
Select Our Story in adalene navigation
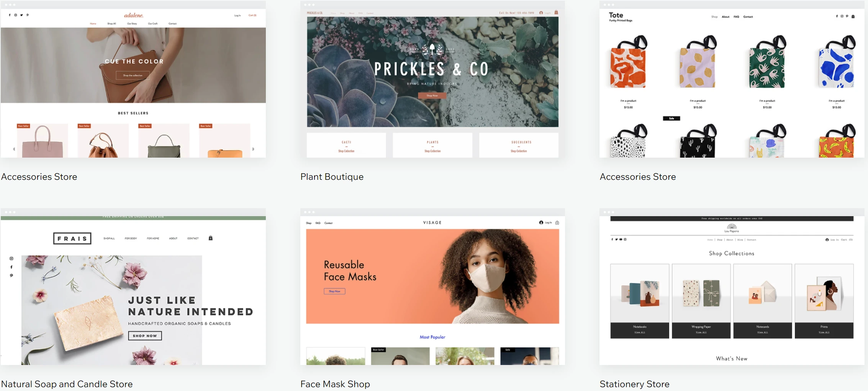132,24
